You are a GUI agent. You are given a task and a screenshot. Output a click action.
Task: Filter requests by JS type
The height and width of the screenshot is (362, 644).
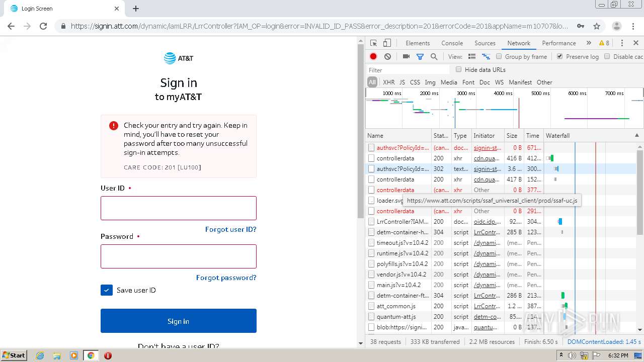point(402,82)
